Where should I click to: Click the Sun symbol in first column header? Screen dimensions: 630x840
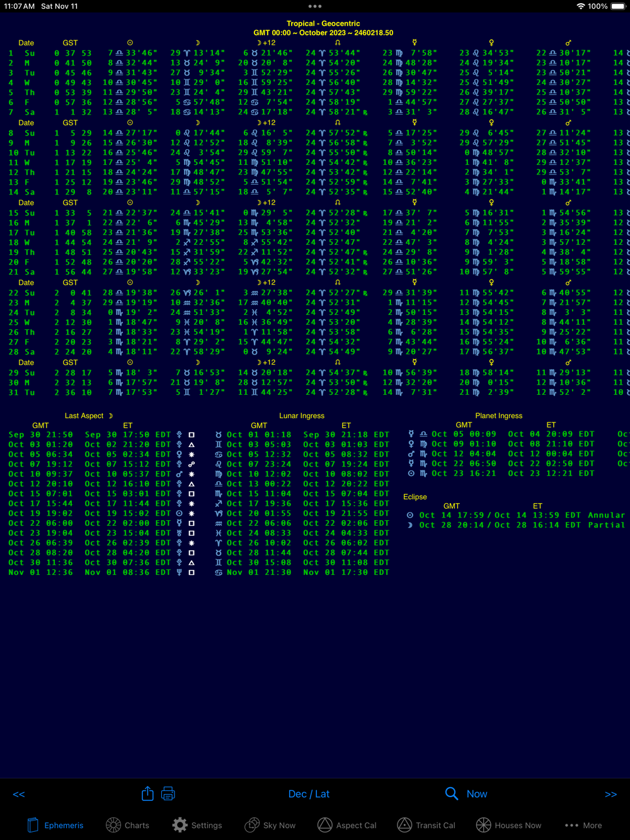point(130,43)
